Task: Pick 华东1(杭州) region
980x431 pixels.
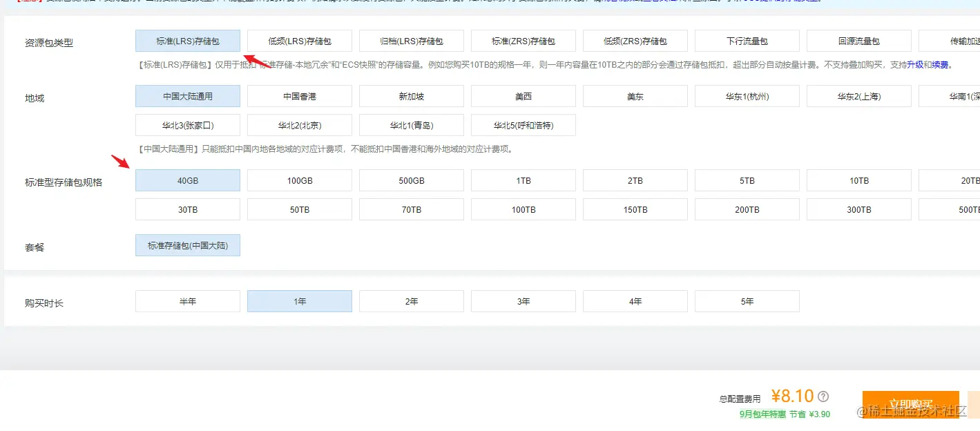Action: tap(747, 96)
